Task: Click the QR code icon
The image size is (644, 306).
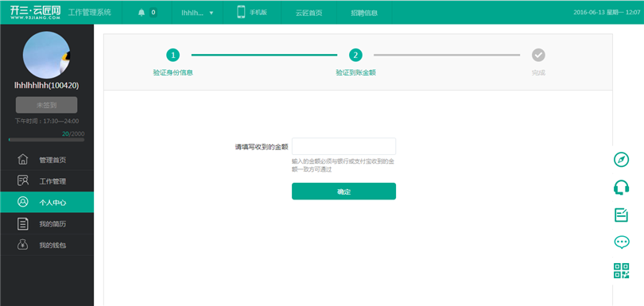Action: coord(622,271)
